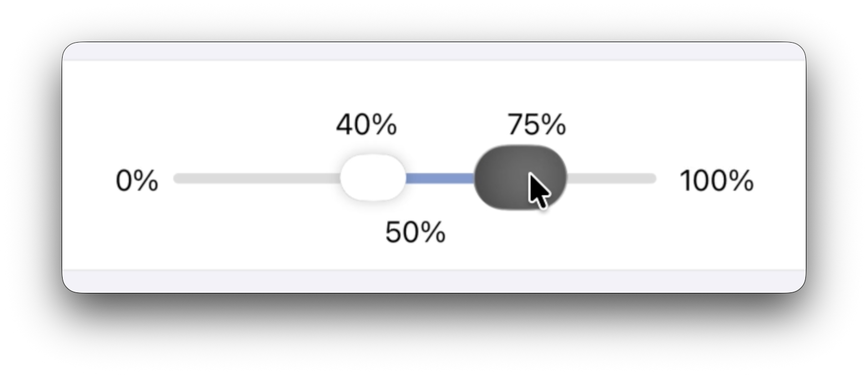Click the far right end of slider track
Screen dimensions: 868x375
coord(652,178)
